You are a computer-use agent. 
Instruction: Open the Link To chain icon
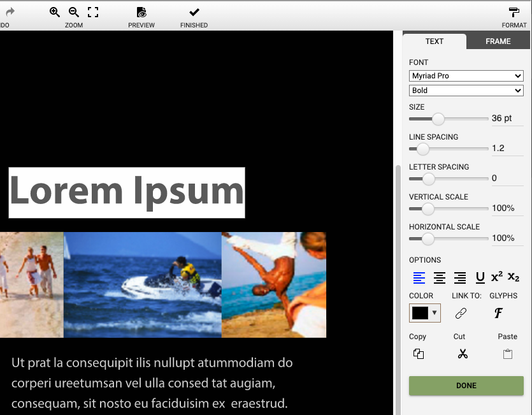click(x=461, y=313)
